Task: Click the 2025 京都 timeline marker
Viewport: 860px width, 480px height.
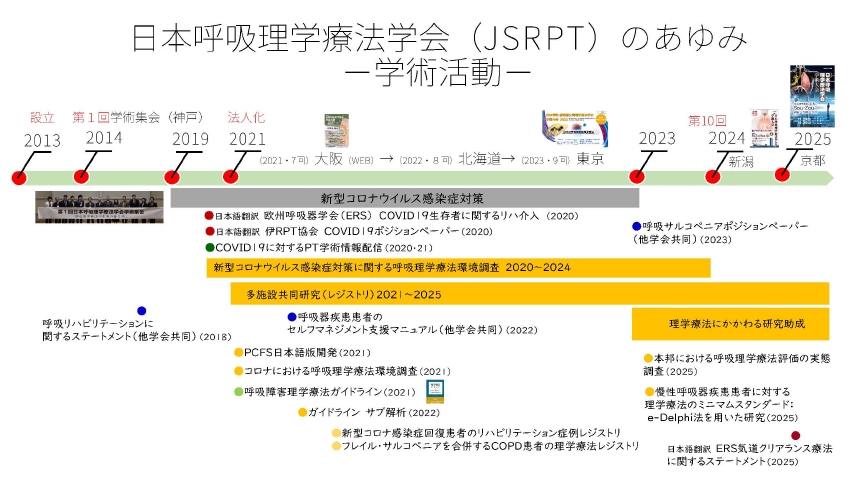Action: tap(786, 175)
